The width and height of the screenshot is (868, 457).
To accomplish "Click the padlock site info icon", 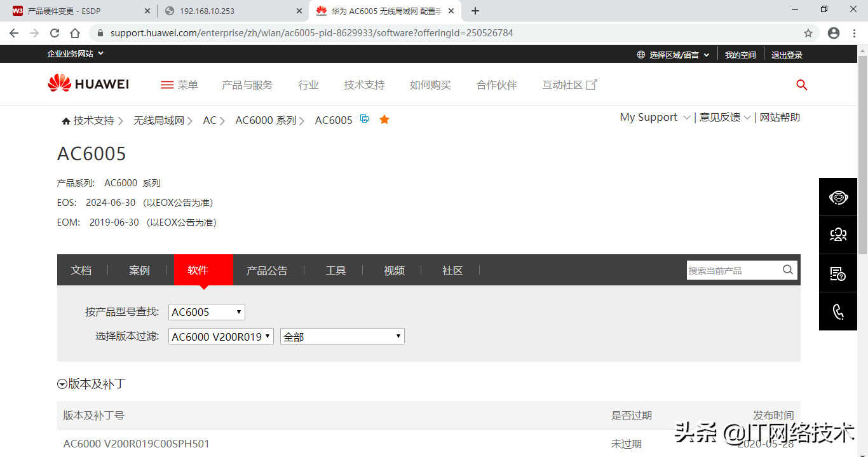I will [x=100, y=33].
